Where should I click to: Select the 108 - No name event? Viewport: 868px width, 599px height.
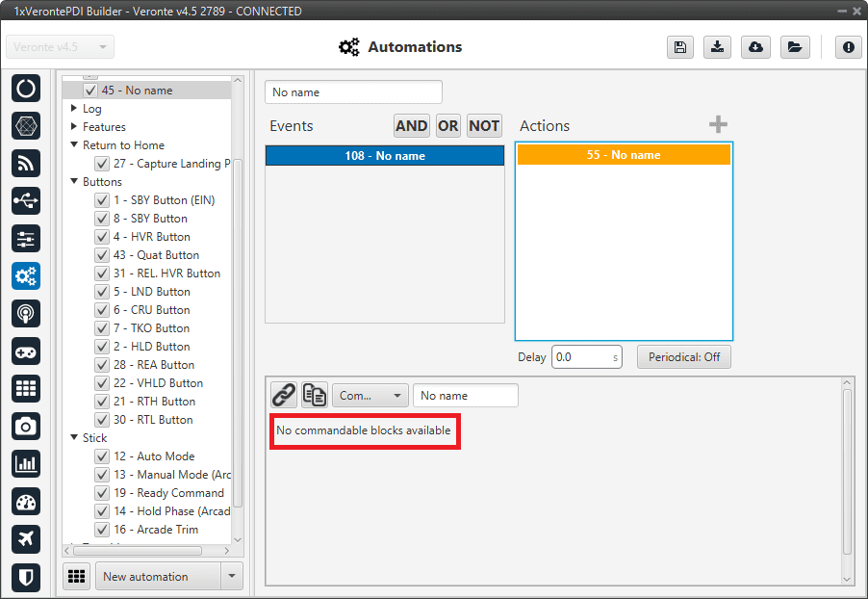(385, 156)
